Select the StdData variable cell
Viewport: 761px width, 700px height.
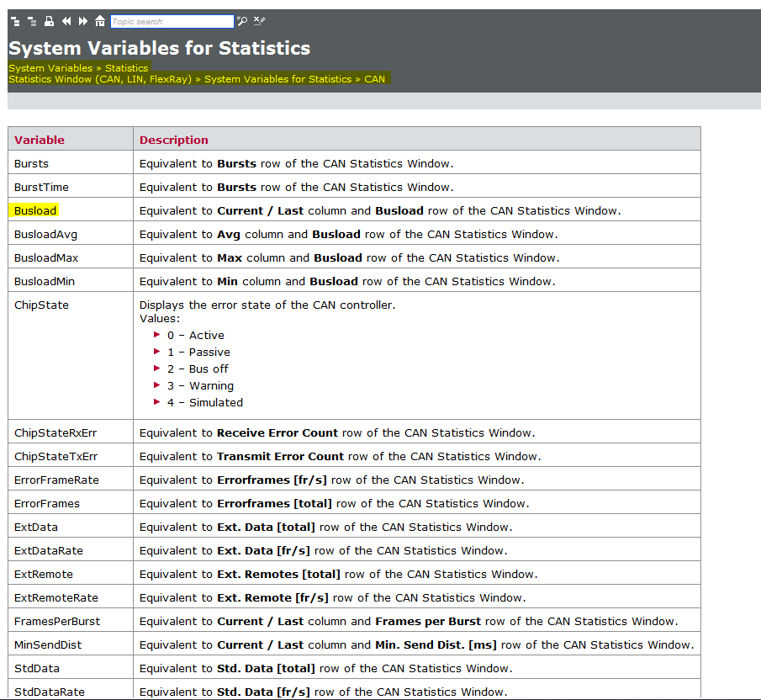point(71,668)
